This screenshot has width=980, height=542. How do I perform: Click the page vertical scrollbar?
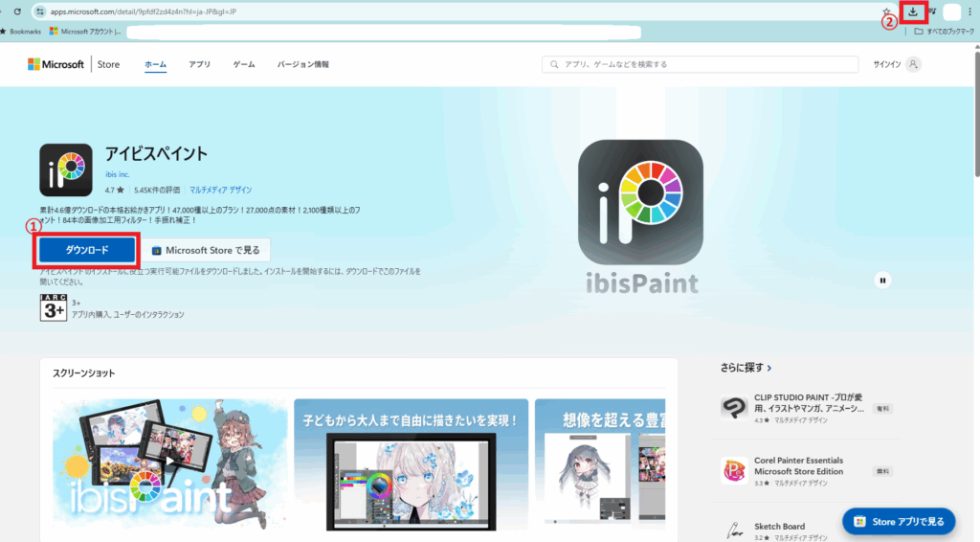point(976,114)
